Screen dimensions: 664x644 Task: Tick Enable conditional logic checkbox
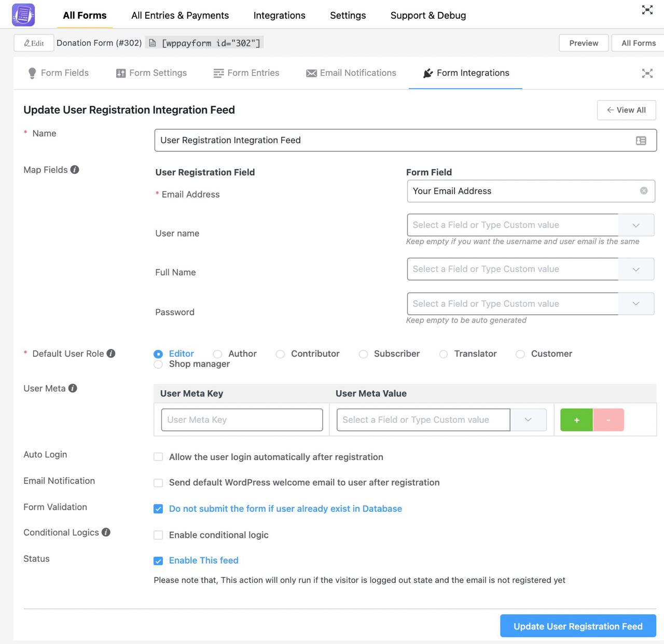click(x=158, y=535)
